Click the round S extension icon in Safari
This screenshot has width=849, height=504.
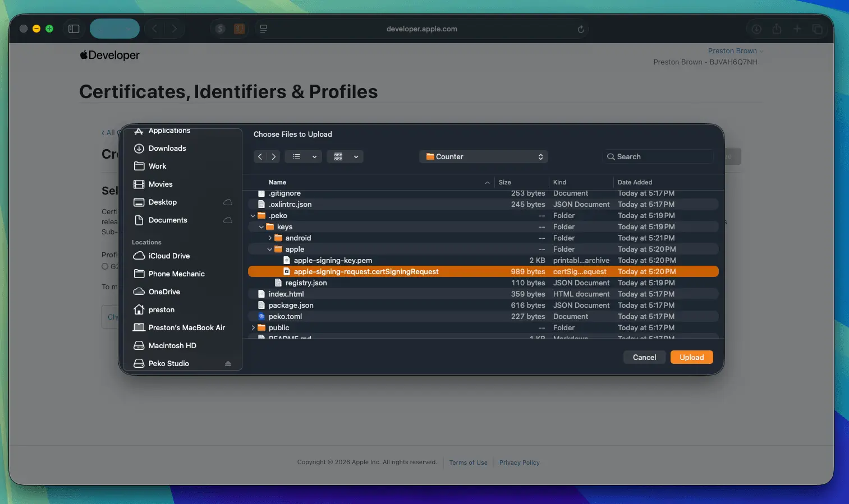pos(221,29)
